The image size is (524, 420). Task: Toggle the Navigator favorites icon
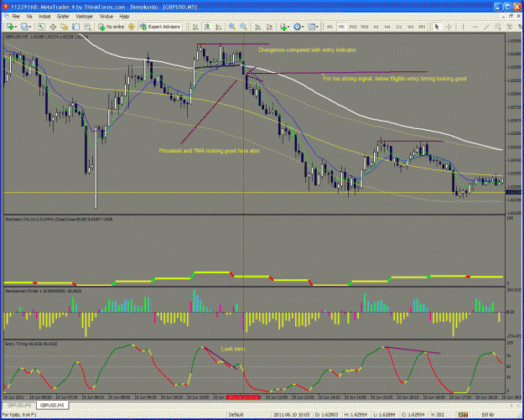[65, 27]
